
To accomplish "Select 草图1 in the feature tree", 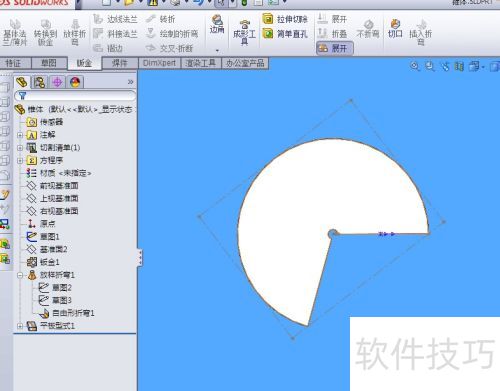I will pyautogui.click(x=43, y=237).
